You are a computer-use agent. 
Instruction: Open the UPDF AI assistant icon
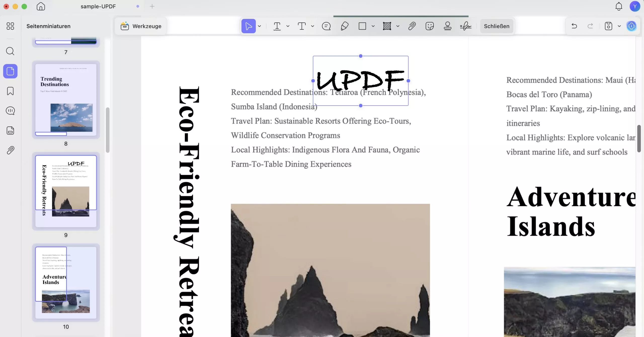point(631,26)
